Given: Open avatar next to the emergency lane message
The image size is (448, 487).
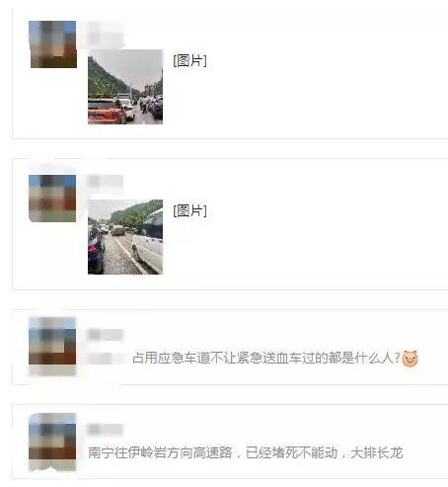Looking at the screenshot, I should pos(52,346).
